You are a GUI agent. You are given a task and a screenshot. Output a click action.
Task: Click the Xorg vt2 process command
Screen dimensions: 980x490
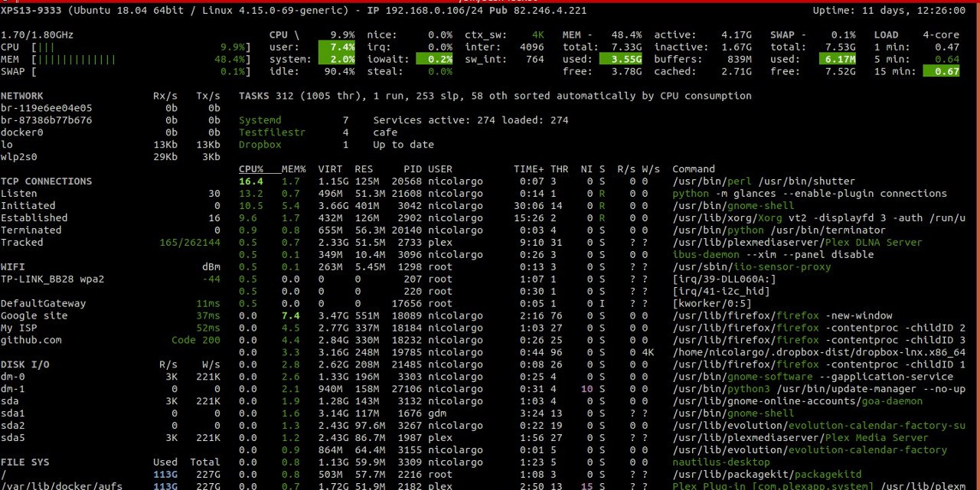tap(819, 218)
